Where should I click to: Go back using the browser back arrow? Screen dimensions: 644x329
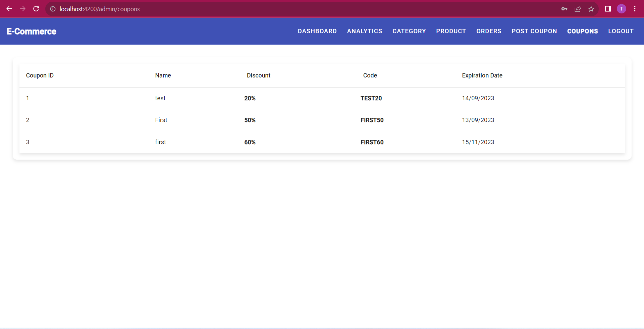coord(9,9)
